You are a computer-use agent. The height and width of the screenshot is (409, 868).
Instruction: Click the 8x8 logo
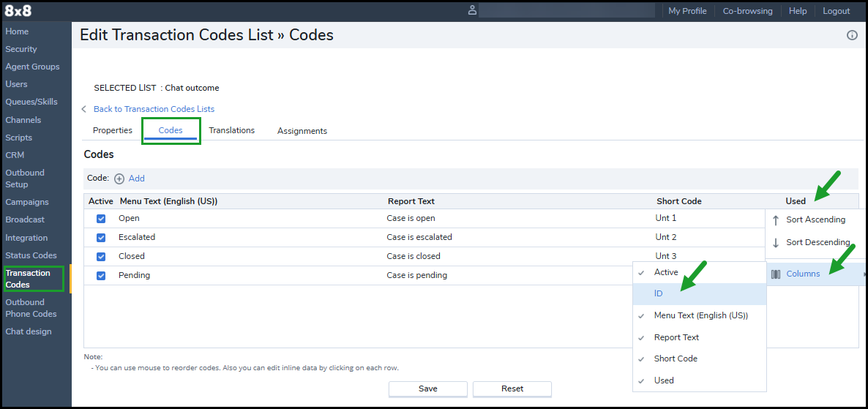pos(18,11)
